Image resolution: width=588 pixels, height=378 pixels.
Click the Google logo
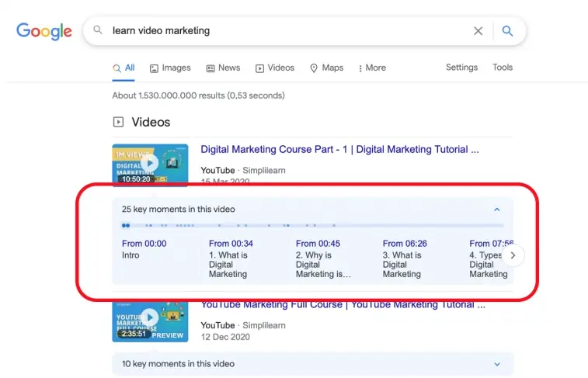43,31
